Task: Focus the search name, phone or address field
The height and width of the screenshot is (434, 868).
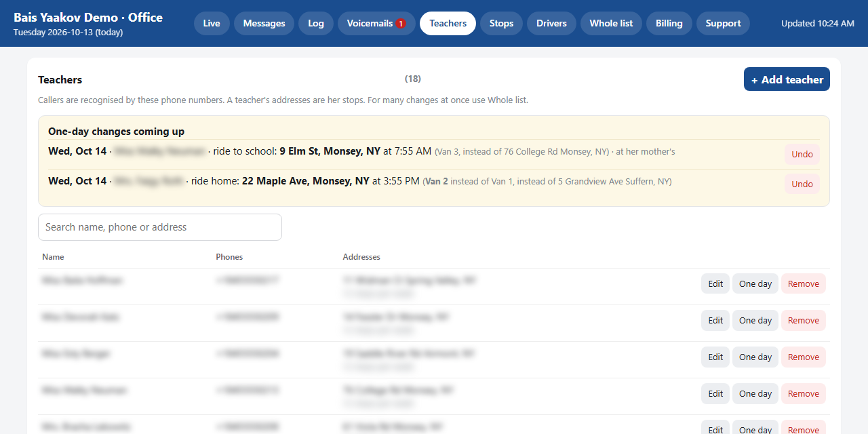Action: [x=160, y=227]
